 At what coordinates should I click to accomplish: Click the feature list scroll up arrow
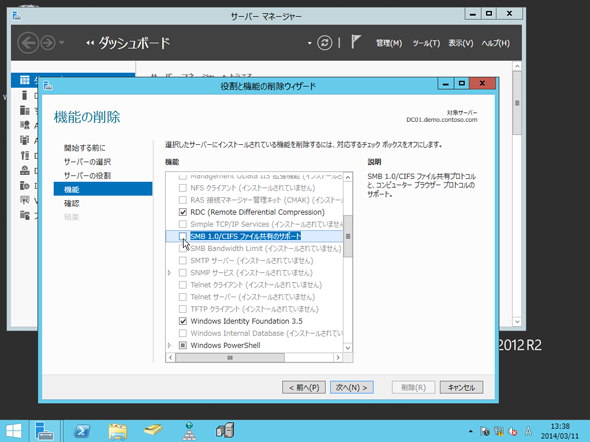(x=348, y=177)
